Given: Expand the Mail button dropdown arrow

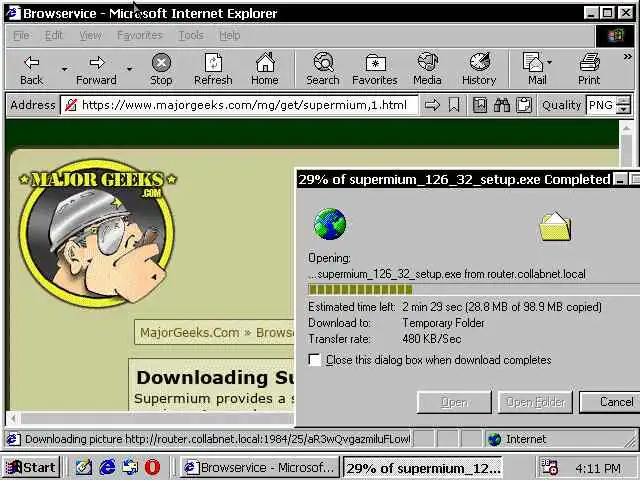Looking at the screenshot, I should coord(549,62).
